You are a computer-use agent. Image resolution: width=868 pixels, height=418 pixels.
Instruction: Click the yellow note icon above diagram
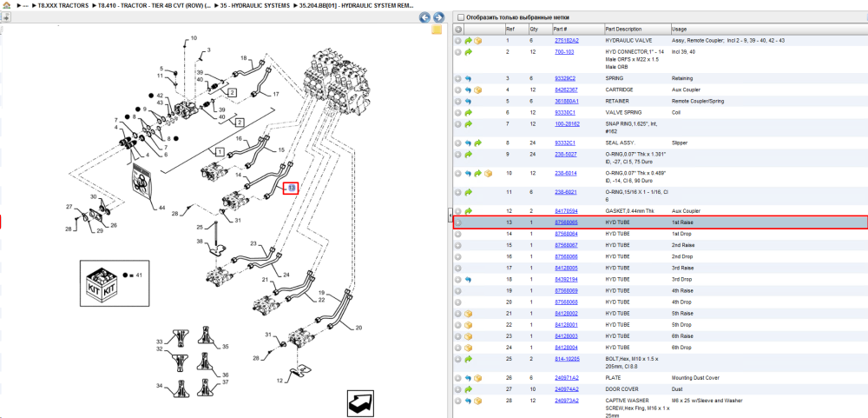point(437,30)
